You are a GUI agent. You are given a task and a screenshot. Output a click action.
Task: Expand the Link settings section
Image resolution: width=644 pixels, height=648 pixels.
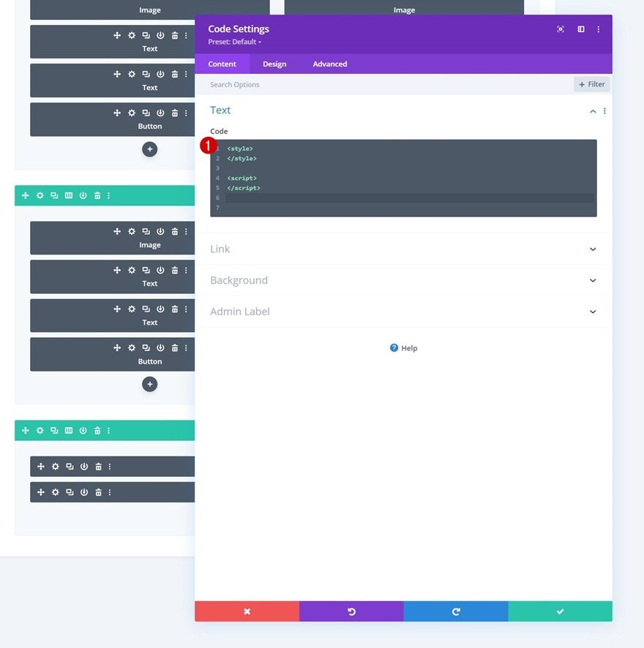coord(593,249)
